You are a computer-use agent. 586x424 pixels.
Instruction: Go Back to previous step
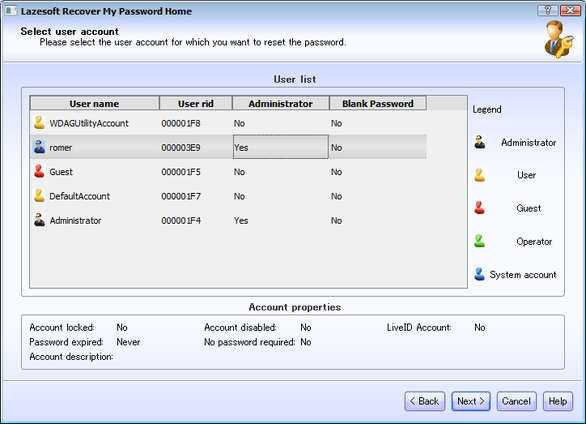pyautogui.click(x=425, y=401)
